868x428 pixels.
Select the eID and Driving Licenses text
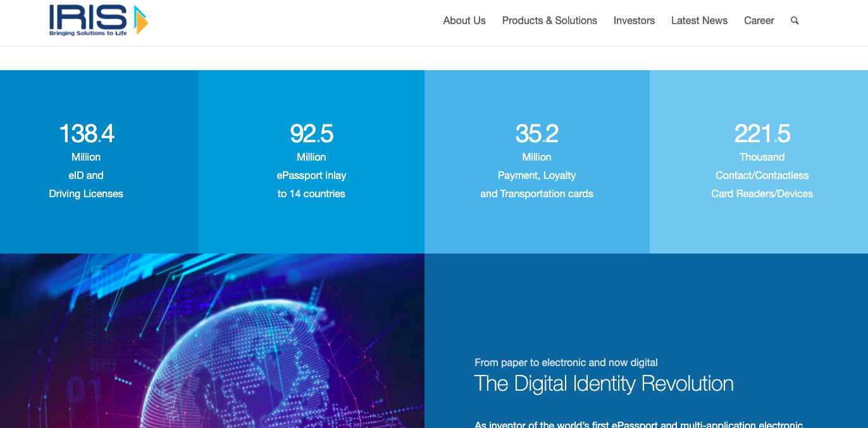tap(86, 185)
